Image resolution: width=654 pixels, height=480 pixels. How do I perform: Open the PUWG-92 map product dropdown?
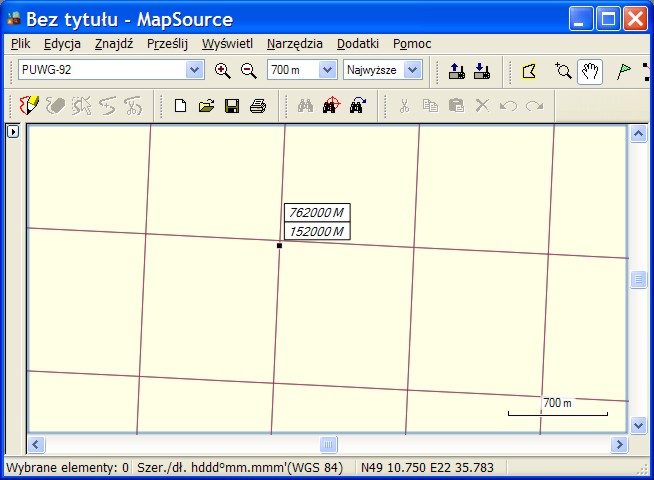194,70
